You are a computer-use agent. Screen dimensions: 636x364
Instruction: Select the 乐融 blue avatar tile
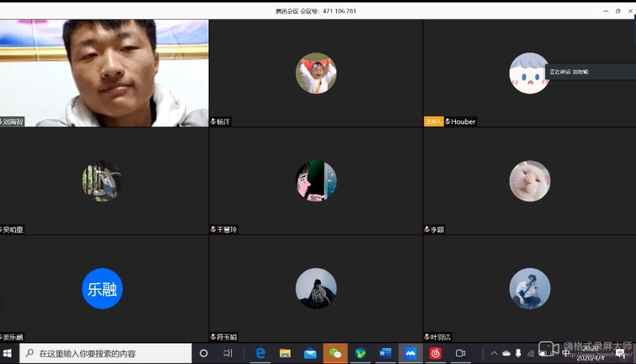(102, 289)
